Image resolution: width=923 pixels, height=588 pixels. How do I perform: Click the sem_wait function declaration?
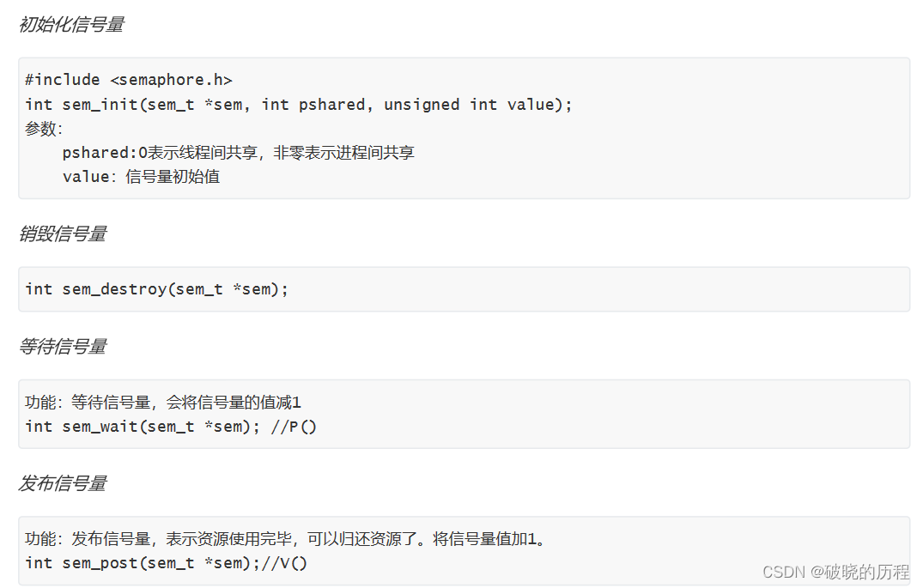pos(142,427)
